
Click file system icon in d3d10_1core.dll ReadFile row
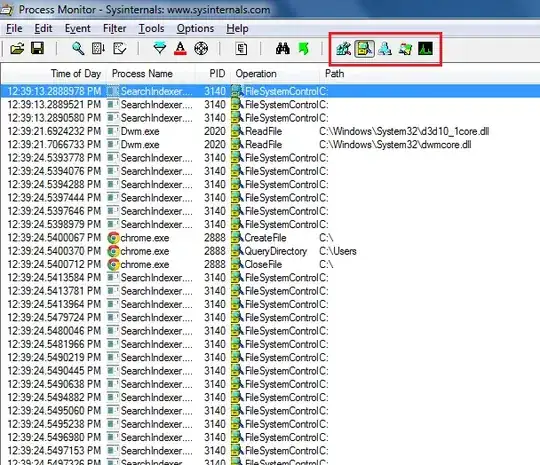237,131
